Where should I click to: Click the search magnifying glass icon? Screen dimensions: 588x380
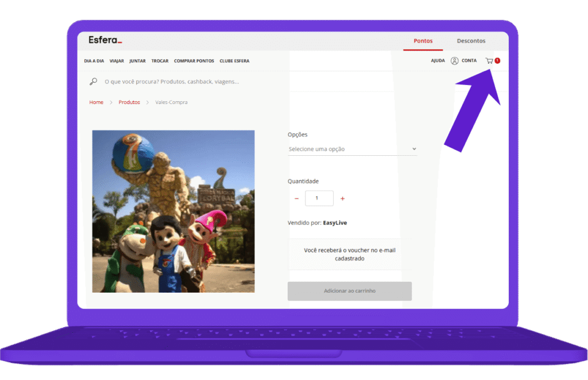(x=94, y=82)
